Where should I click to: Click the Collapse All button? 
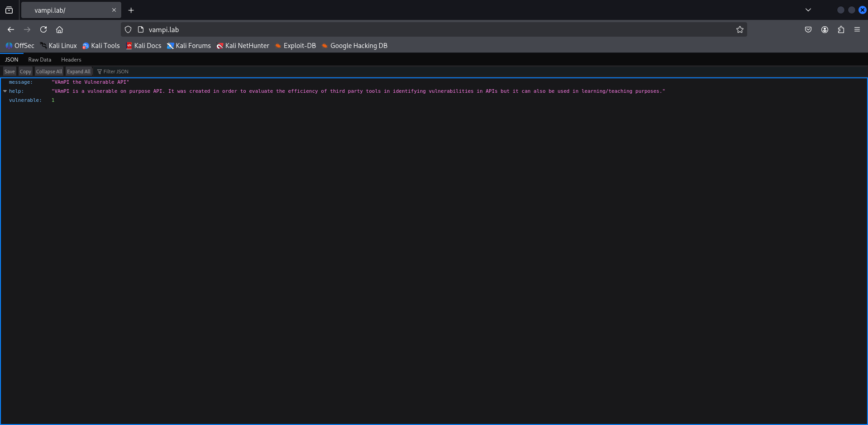coord(49,72)
